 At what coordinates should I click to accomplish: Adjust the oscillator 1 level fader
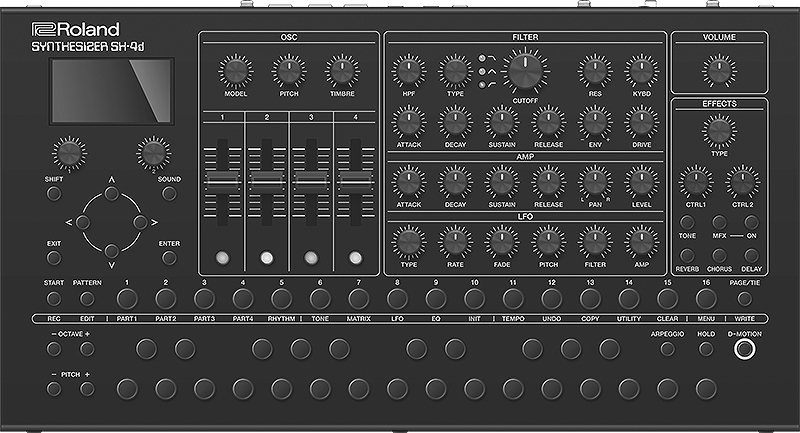coord(222,181)
